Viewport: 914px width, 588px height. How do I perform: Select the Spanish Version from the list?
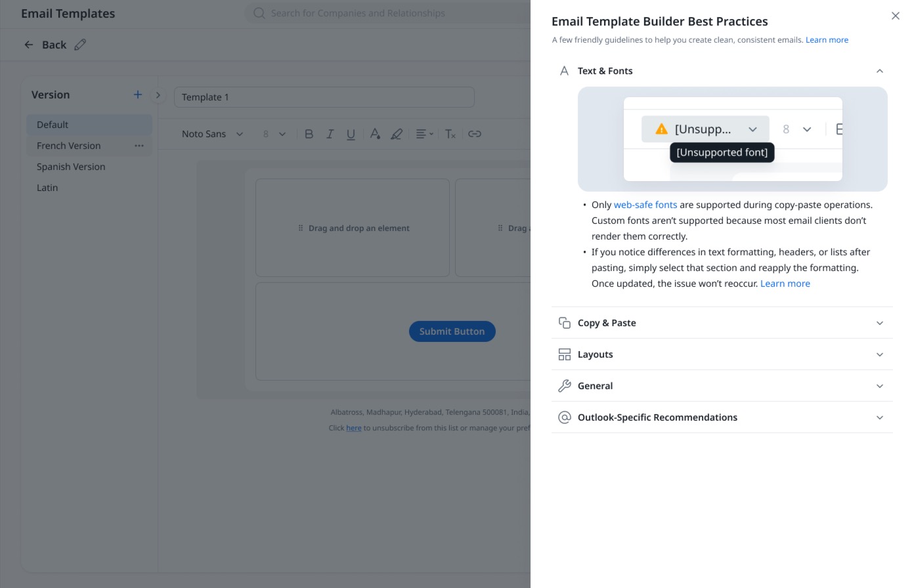70,167
